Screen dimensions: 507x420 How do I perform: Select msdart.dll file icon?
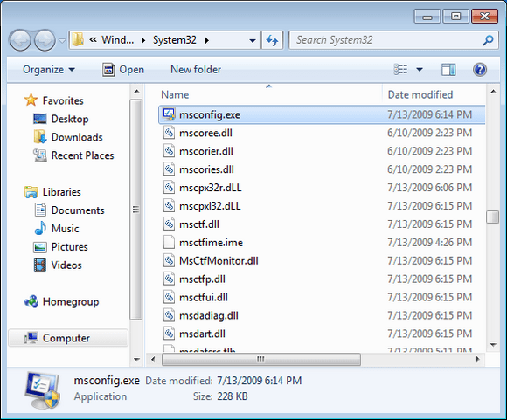click(x=169, y=334)
